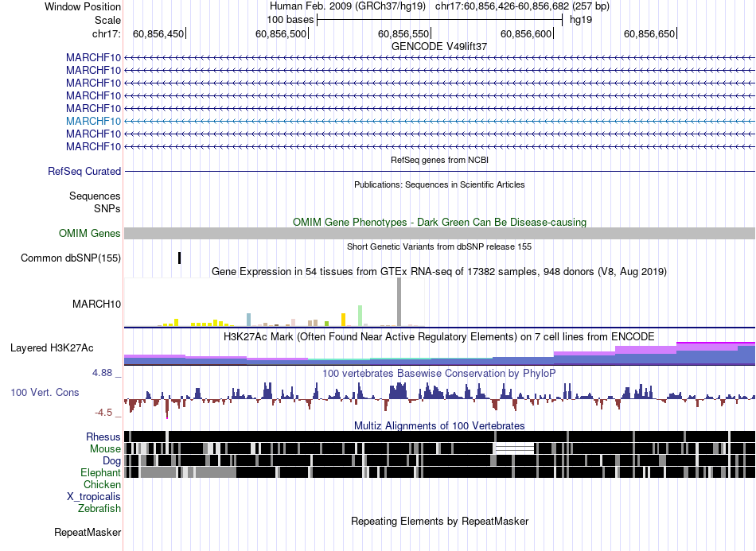Click the GTEx Gene Expression track title

click(439, 272)
